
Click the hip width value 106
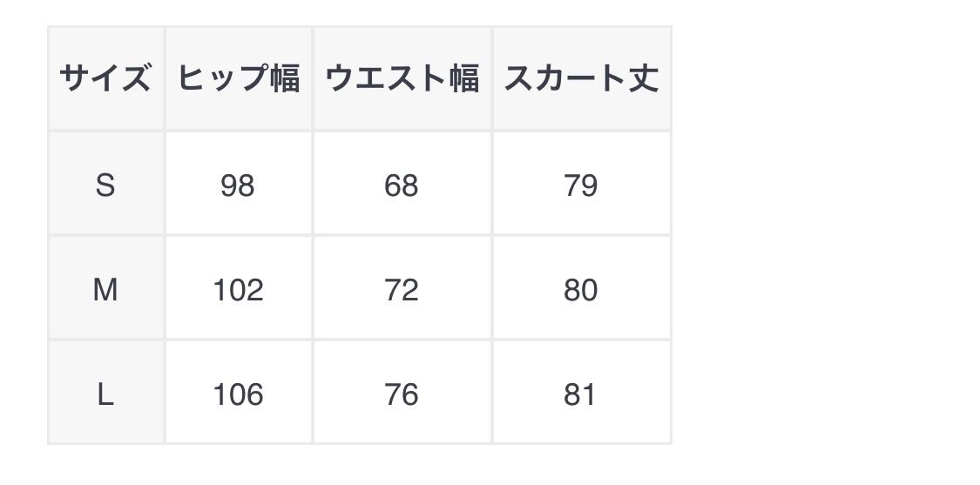238,394
